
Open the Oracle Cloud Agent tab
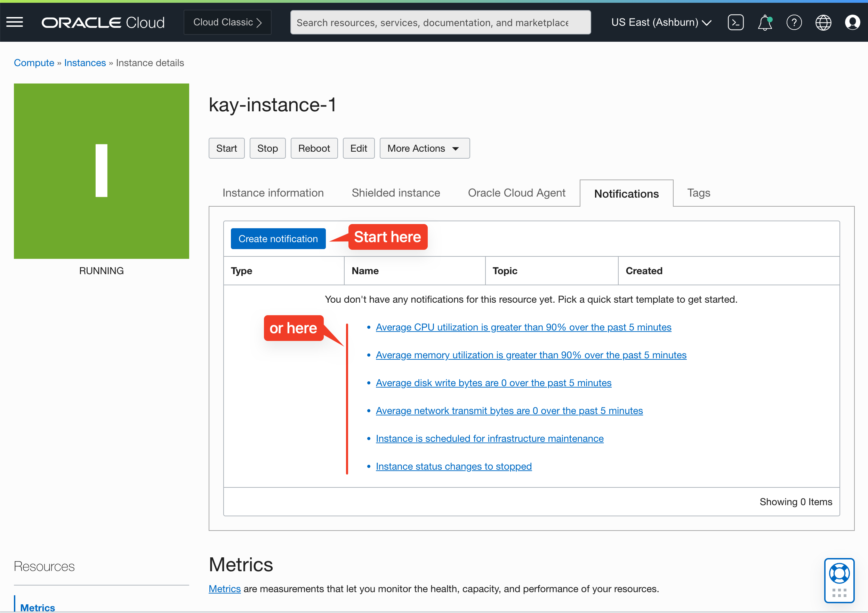(x=516, y=193)
